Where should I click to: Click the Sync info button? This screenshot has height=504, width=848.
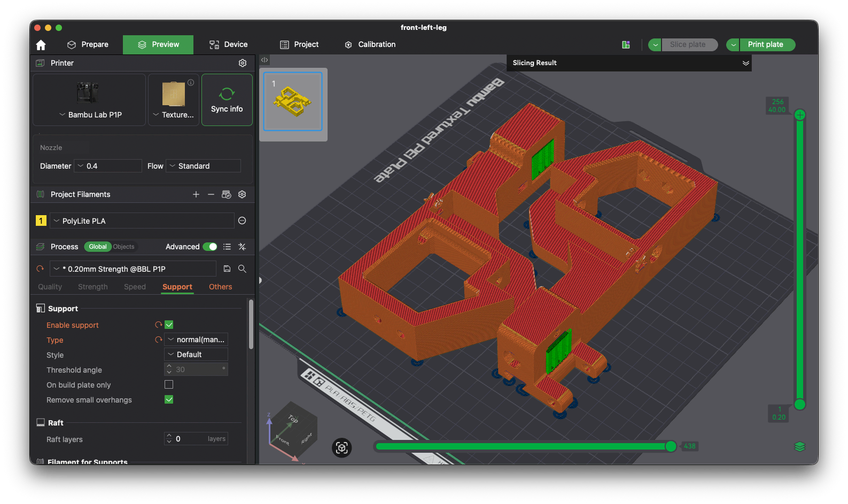[227, 100]
